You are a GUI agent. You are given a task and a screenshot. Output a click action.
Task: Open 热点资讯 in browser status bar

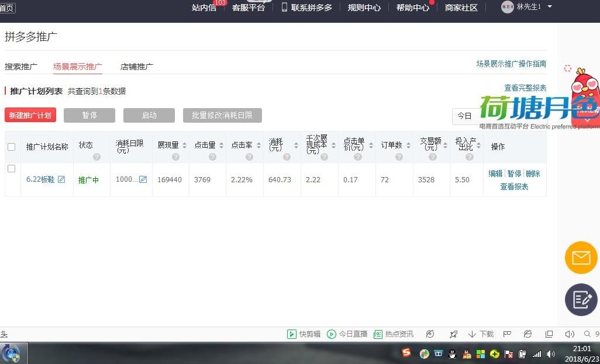tap(394, 334)
